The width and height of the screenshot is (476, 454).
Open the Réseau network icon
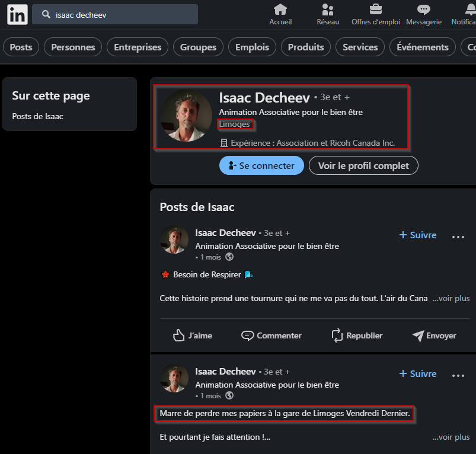(x=328, y=10)
